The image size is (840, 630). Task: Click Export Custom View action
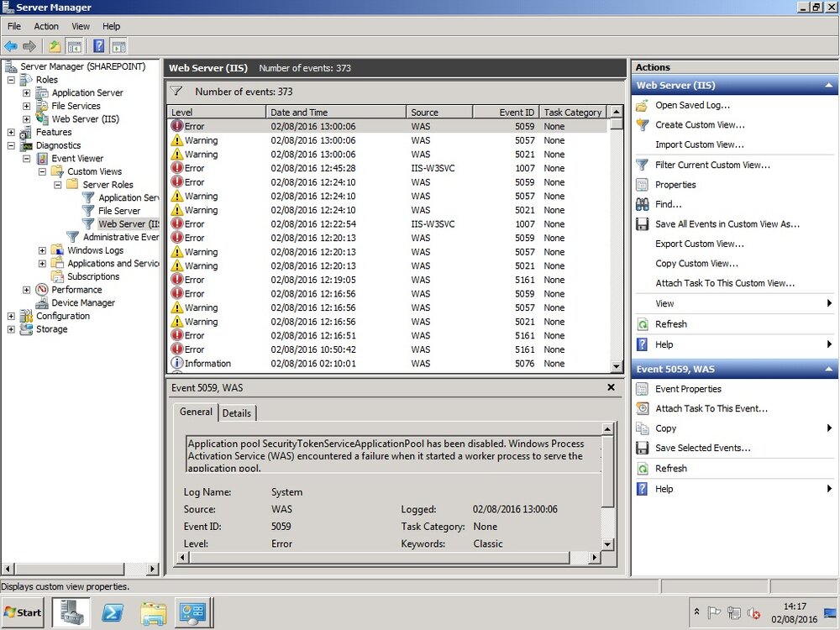[699, 244]
